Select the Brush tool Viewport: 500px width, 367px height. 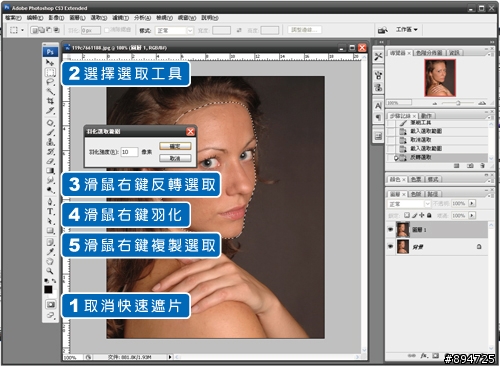(50, 133)
